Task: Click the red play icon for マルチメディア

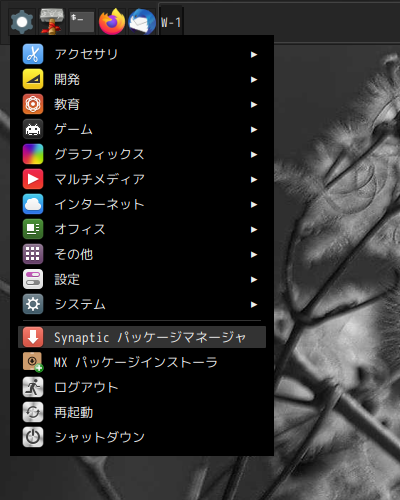Action: click(x=33, y=179)
